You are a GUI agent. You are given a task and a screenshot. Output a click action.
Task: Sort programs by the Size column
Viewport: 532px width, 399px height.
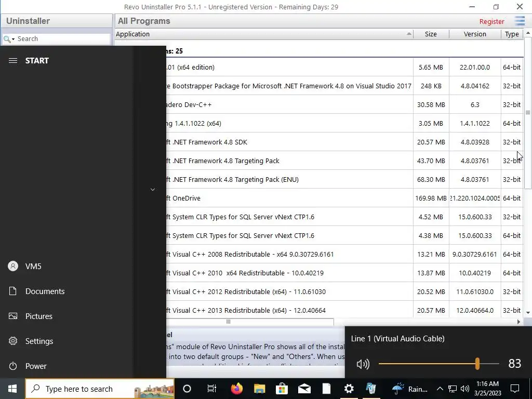click(x=431, y=34)
